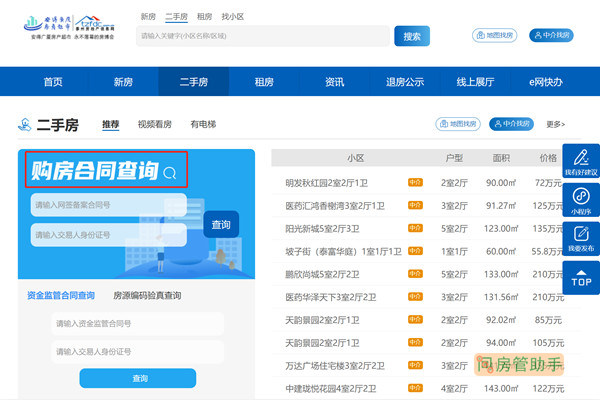Open 租房 in the blue navigation bar
The height and width of the screenshot is (400, 600).
pos(264,82)
